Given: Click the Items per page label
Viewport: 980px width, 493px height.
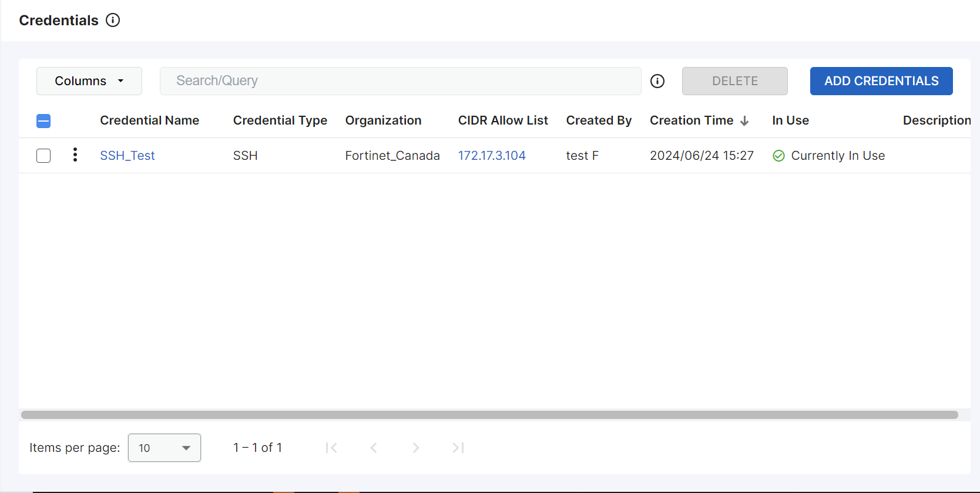Looking at the screenshot, I should (x=75, y=448).
